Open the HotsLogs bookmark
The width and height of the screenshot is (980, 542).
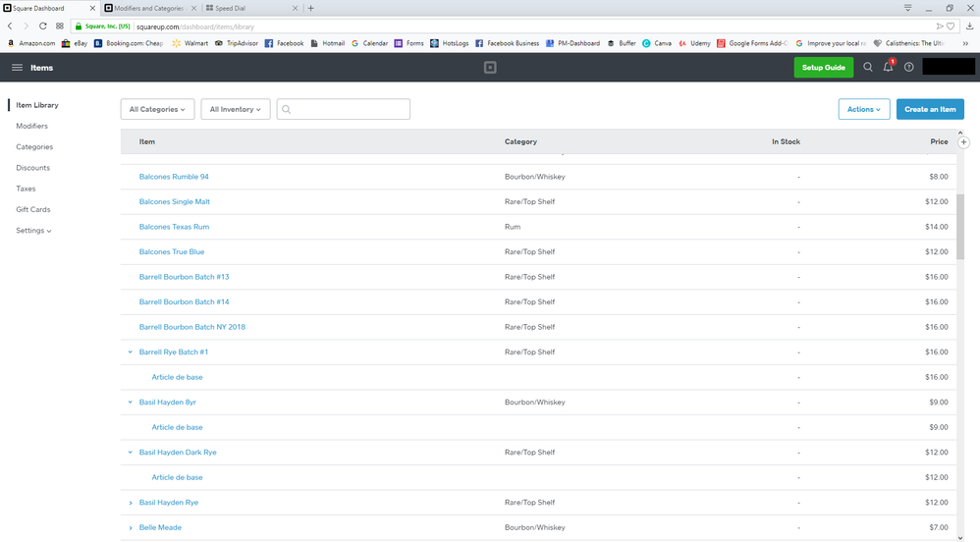coord(450,43)
